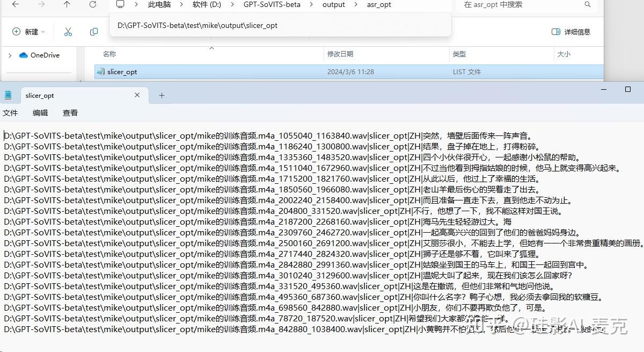
Task: Switch to the slicer_opt tab
Action: [x=39, y=95]
